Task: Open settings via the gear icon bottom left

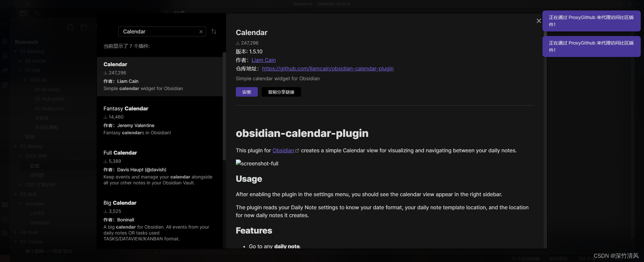Action: click(5, 234)
